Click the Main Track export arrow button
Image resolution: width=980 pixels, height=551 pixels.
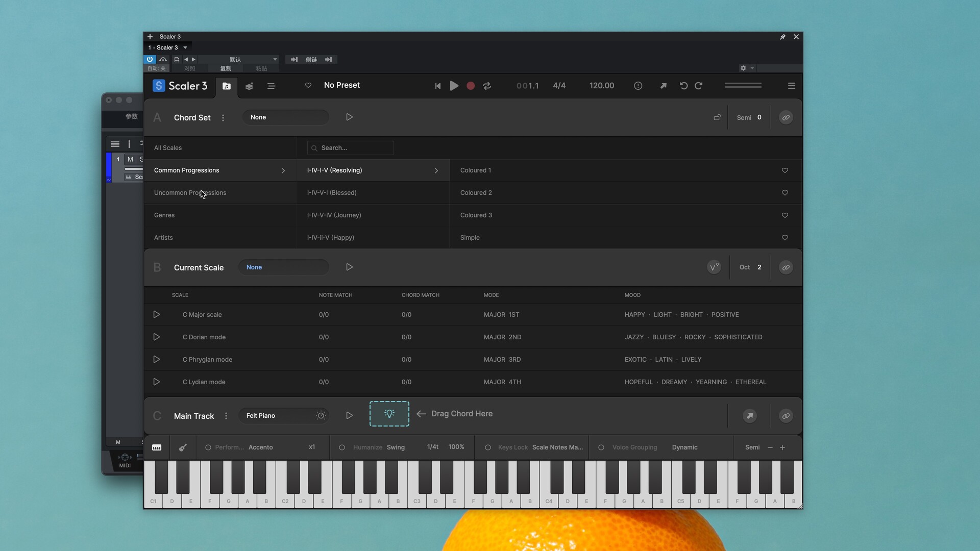pos(750,416)
